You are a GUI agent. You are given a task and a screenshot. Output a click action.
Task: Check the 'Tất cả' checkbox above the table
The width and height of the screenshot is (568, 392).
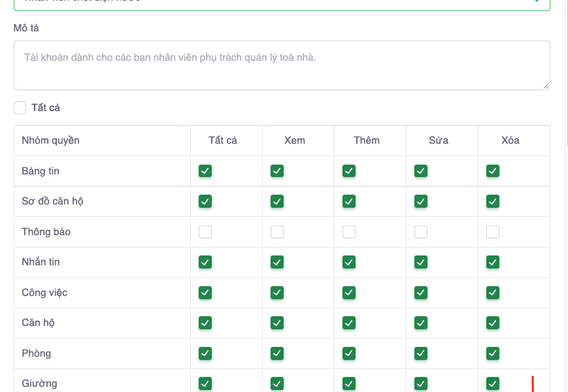click(x=20, y=108)
